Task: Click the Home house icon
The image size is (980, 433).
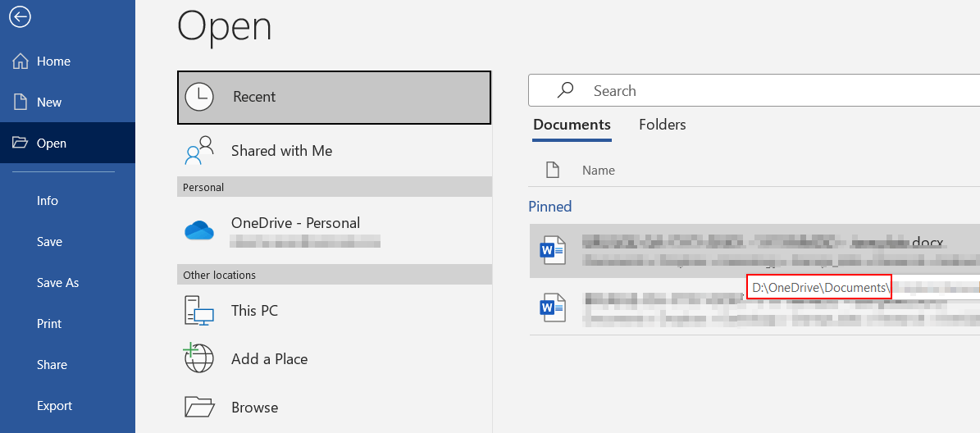Action: click(x=20, y=62)
